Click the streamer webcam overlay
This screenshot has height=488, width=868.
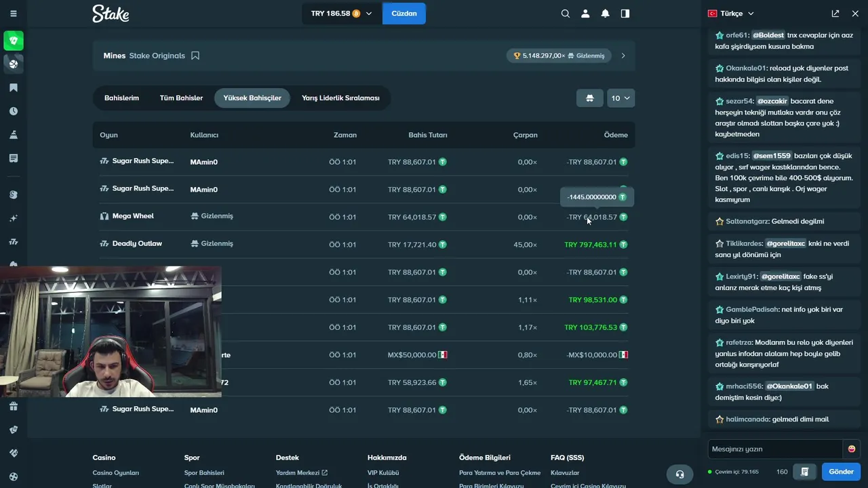pyautogui.click(x=111, y=331)
